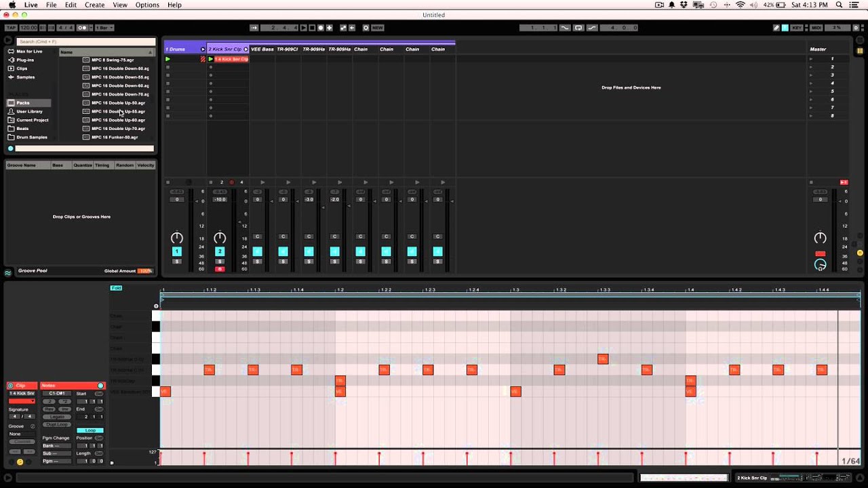Toggle the browser preview button
This screenshot has height=488, width=868.
tap(10, 148)
